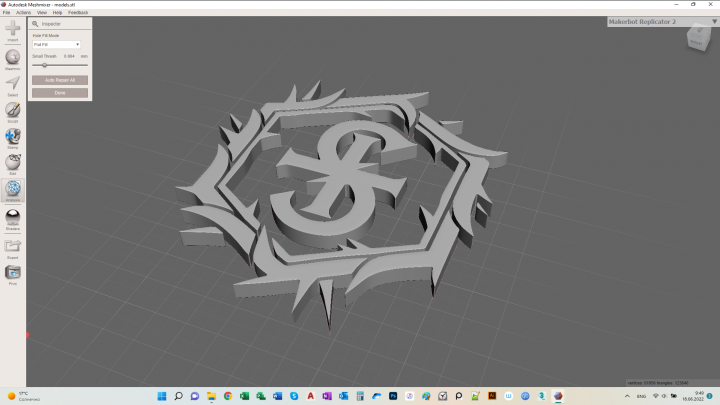Open the Edit tool menu

coord(13,164)
